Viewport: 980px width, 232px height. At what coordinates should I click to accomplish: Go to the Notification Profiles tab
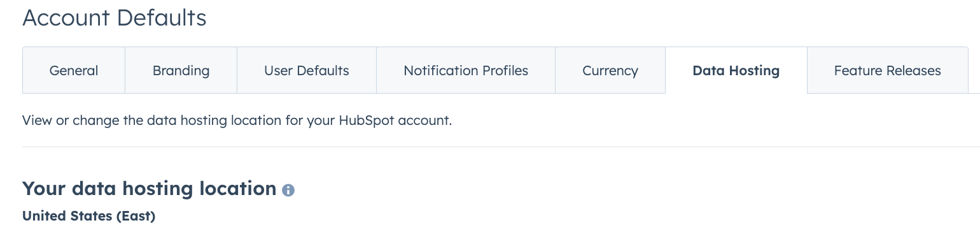coord(466,70)
